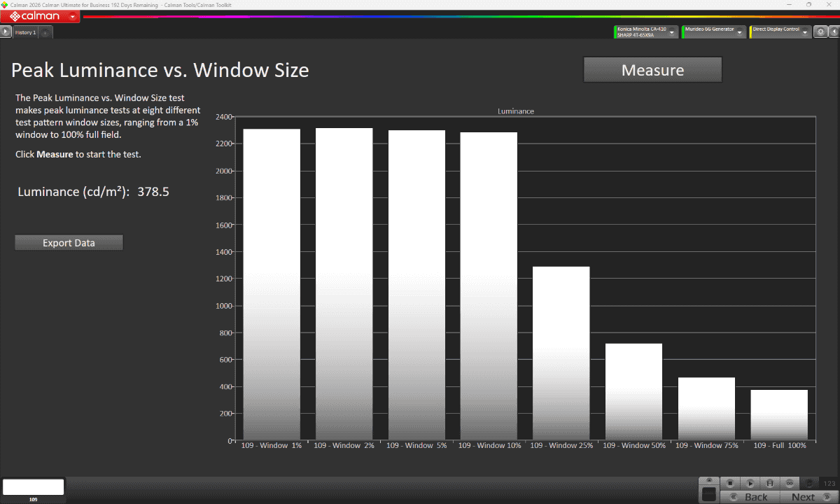Screen dimensions: 840x504
Task: Click the Stop measurement icon
Action: (730, 483)
